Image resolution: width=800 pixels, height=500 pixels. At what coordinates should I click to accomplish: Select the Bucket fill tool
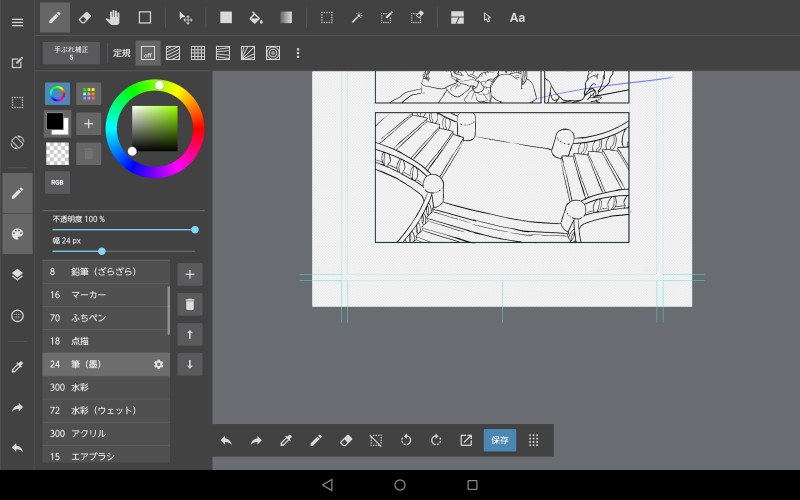tap(255, 17)
